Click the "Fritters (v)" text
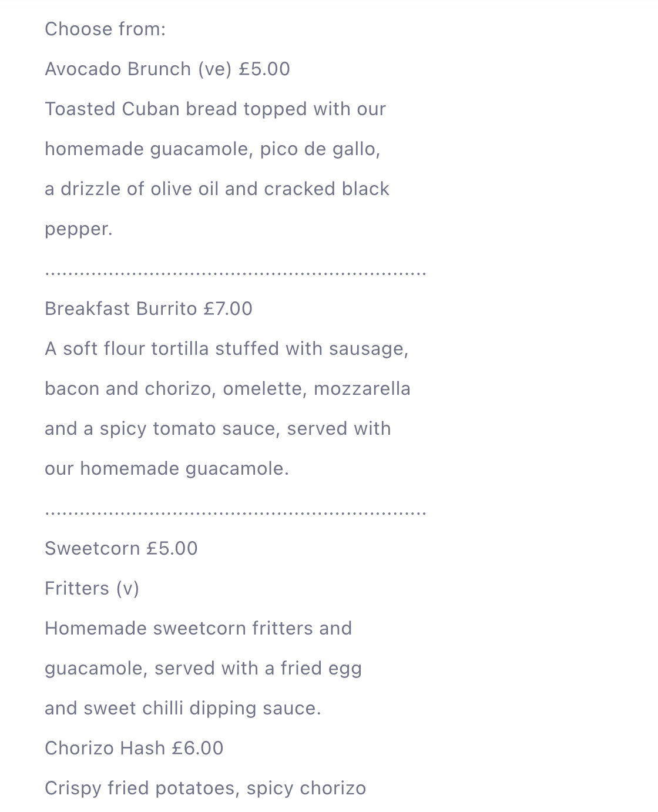 92,589
